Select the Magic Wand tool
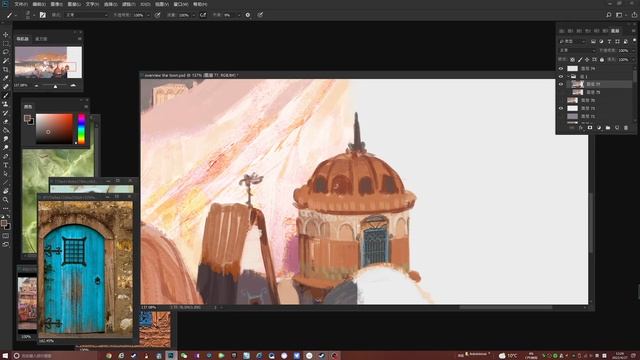This screenshot has height=360, width=640. 6,60
